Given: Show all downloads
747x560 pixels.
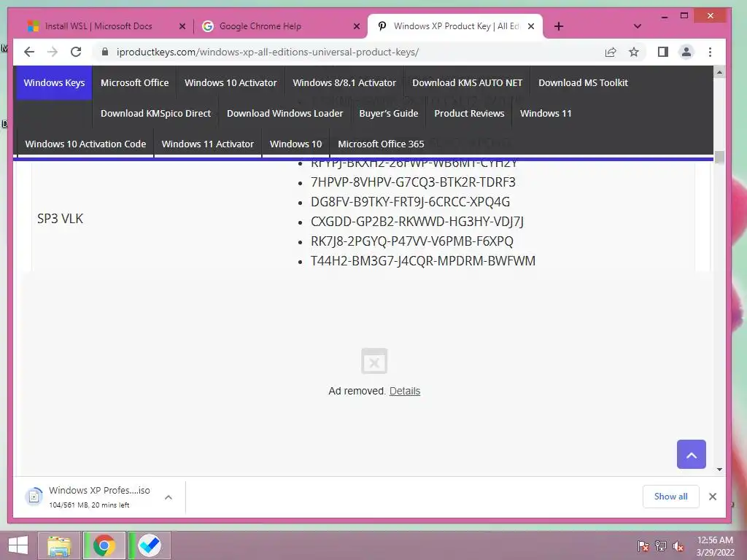Looking at the screenshot, I should coord(671,497).
